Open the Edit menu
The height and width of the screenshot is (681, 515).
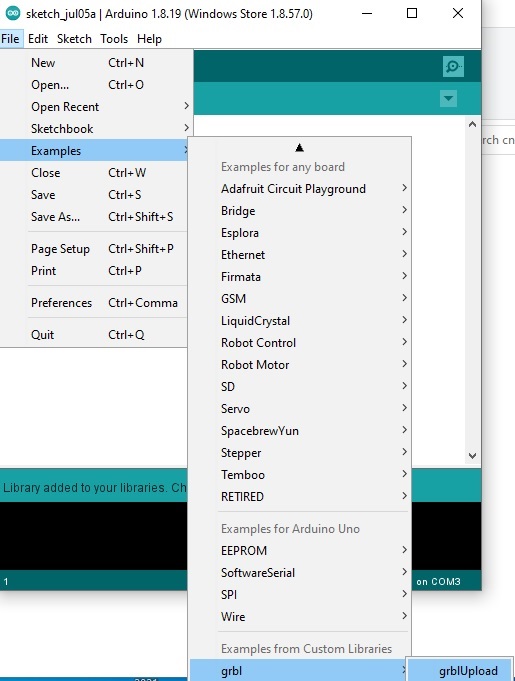click(38, 39)
